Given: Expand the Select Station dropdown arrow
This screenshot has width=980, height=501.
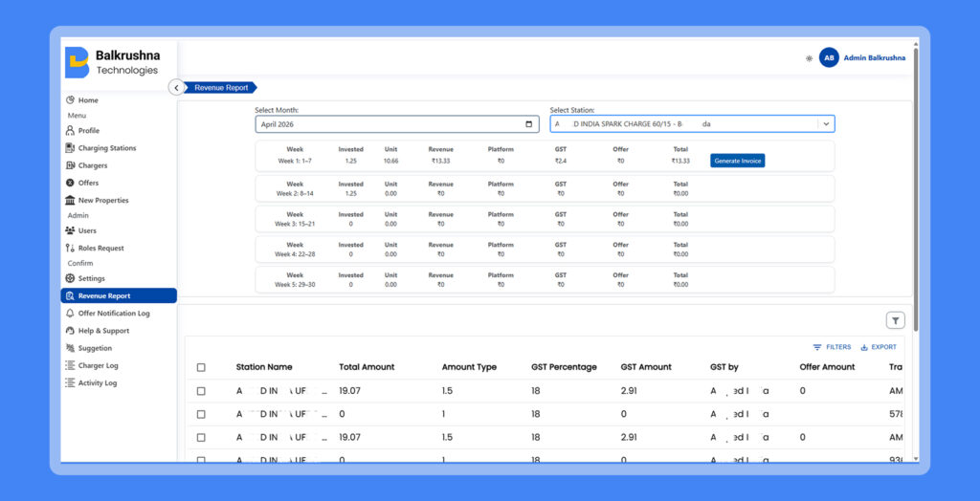Looking at the screenshot, I should tap(826, 124).
